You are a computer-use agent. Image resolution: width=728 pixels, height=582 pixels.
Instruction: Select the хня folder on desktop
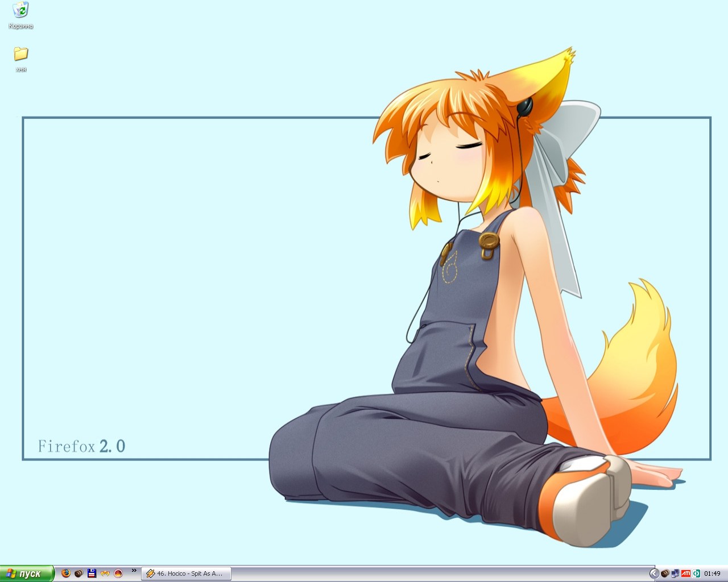(x=21, y=54)
